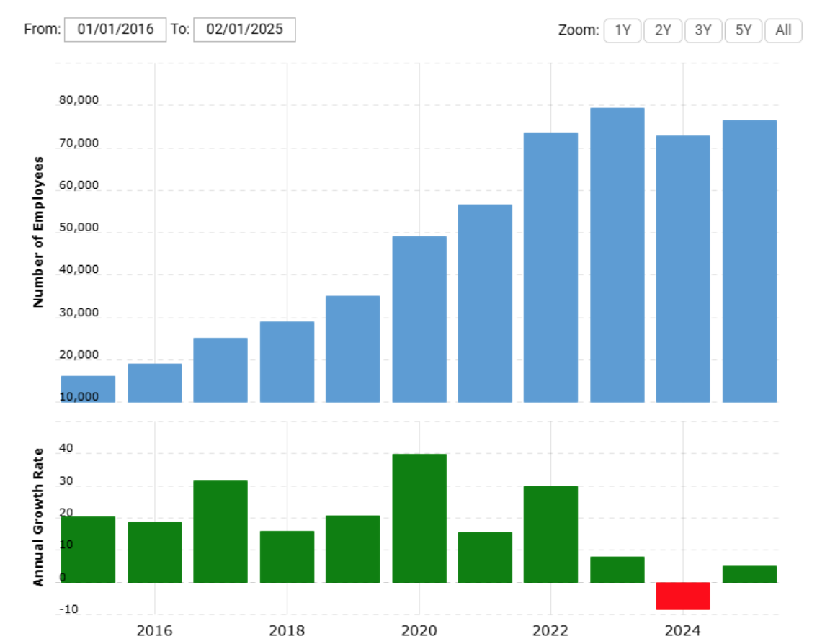
Task: Select the 2016 blue employees bar
Action: [x=155, y=383]
